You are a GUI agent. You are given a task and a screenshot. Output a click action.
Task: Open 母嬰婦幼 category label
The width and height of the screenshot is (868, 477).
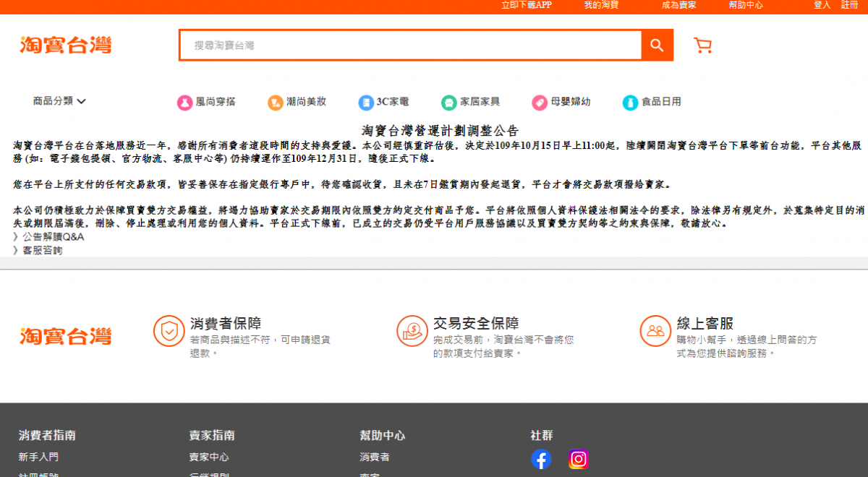[571, 102]
